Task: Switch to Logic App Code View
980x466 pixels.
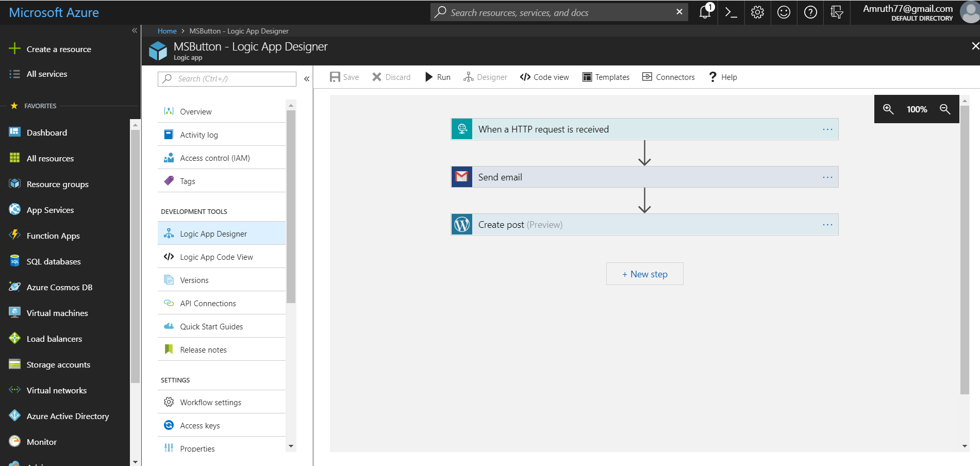Action: click(x=216, y=257)
